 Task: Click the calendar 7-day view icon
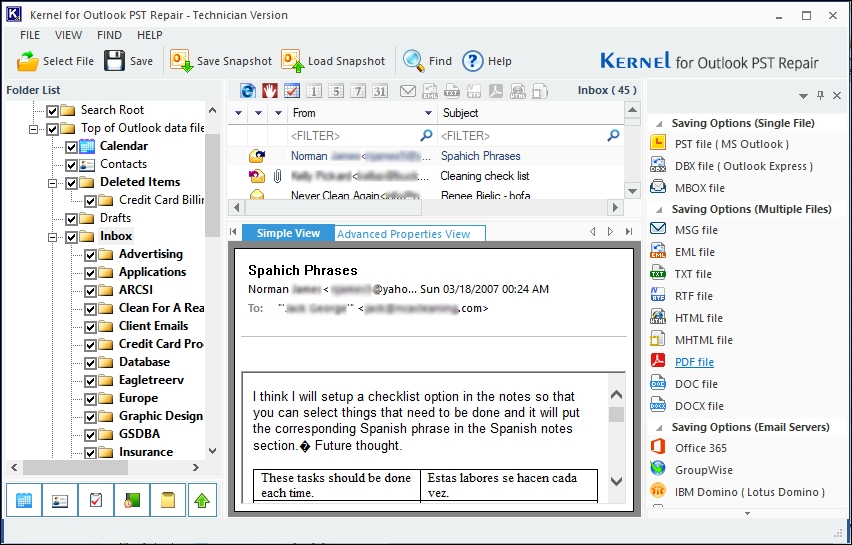[358, 91]
